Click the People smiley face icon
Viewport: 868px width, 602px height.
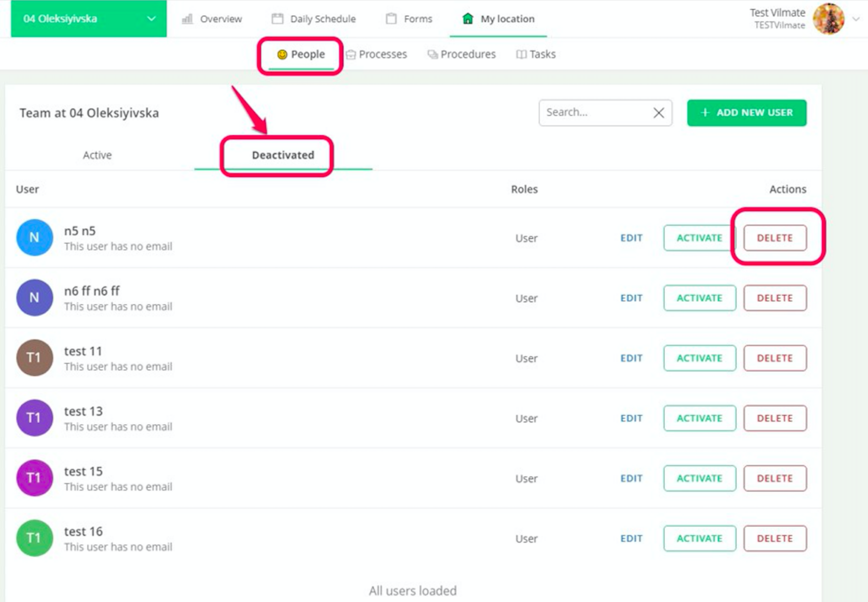282,55
